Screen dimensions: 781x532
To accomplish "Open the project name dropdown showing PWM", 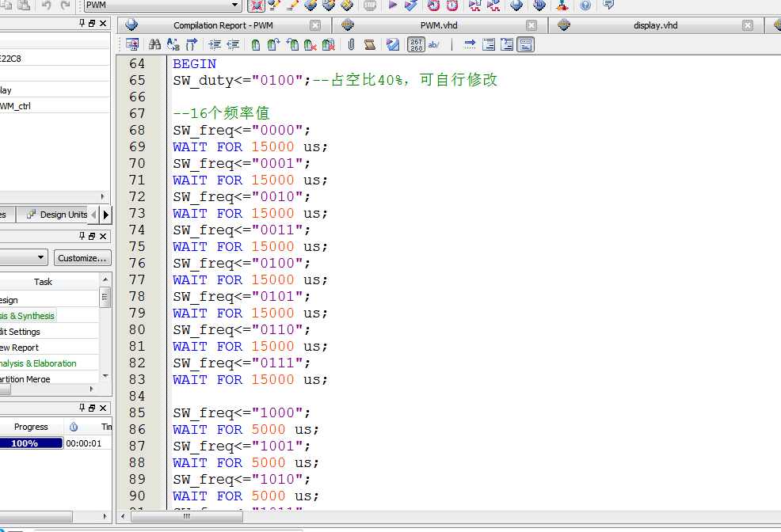I will pos(162,6).
